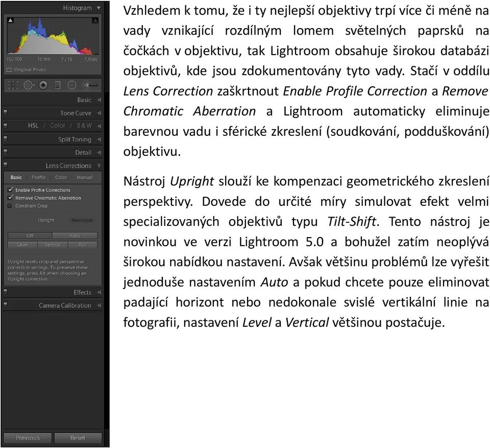490x448 pixels.
Task: Switch to the Profile tab
Action: click(39, 177)
